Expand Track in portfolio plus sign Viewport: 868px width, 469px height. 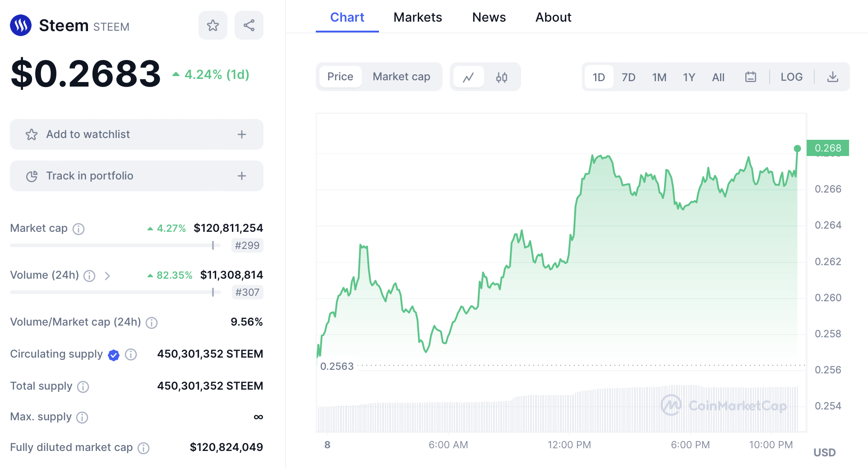click(242, 176)
